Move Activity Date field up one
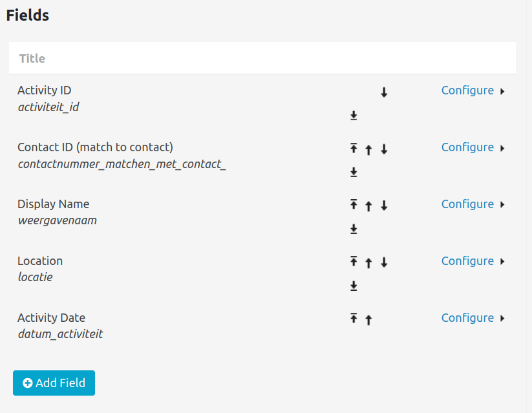 pos(368,320)
